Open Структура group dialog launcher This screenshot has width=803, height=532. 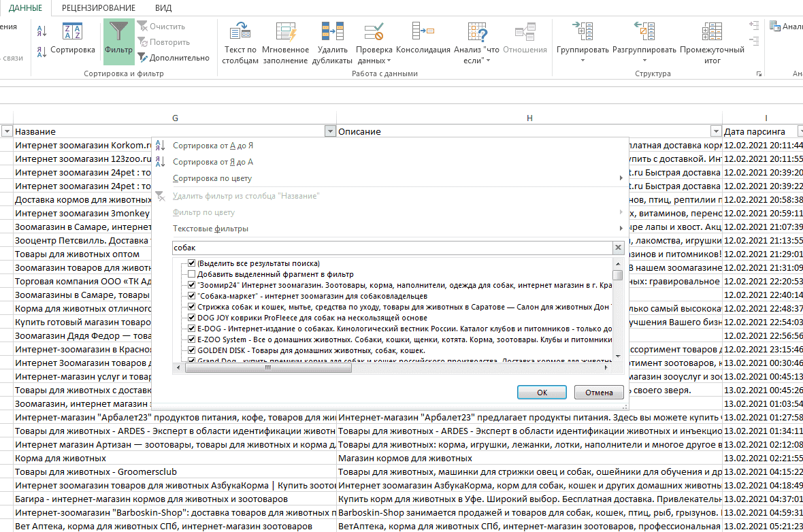click(x=759, y=73)
